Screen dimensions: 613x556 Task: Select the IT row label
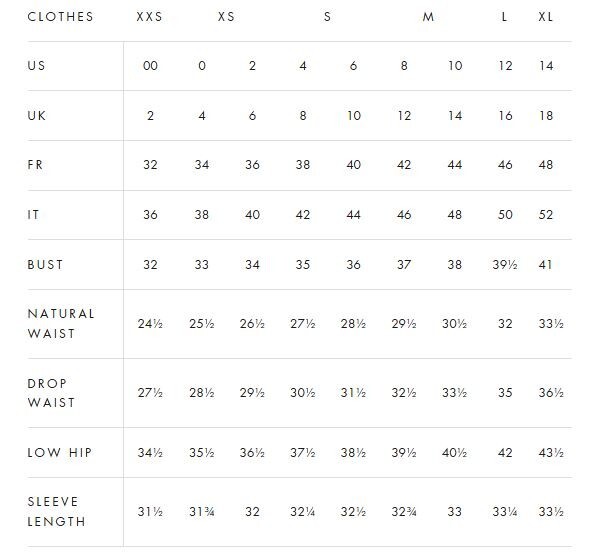pos(34,214)
